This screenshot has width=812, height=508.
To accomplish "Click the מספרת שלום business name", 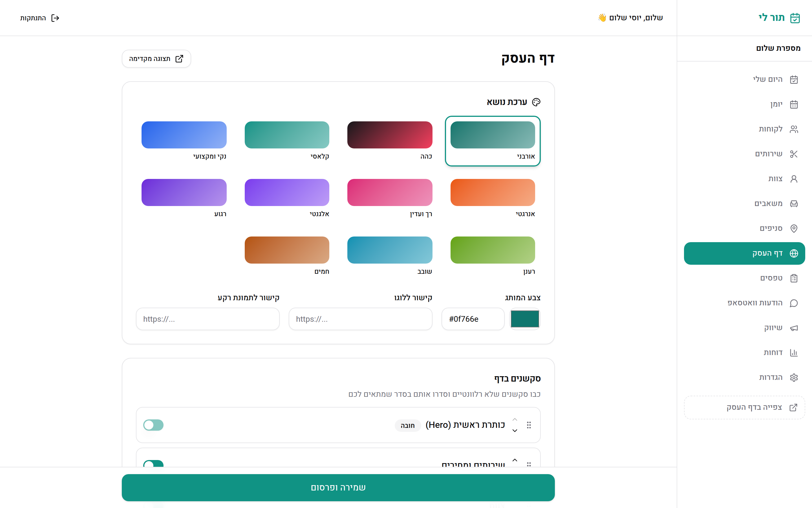I will click(x=778, y=48).
